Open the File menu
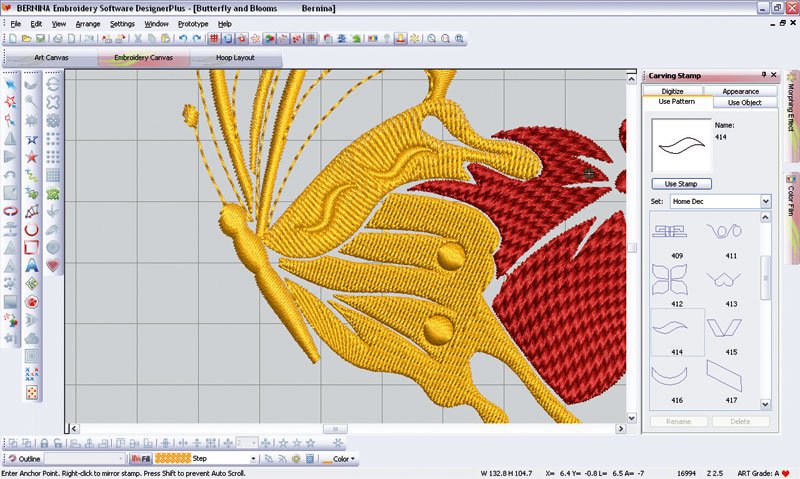800x479 pixels. 15,24
